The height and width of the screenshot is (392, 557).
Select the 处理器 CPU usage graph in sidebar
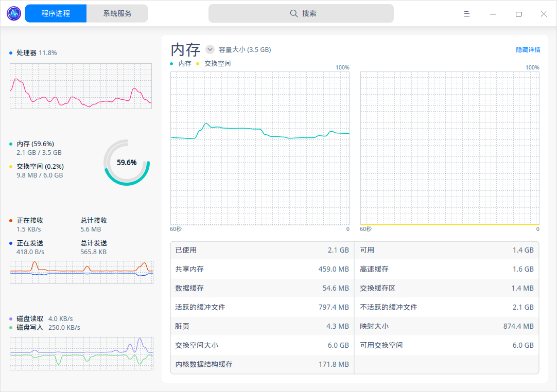coord(80,86)
